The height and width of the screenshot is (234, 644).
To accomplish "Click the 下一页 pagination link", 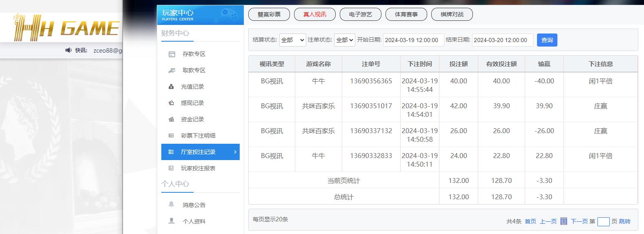I will coord(579,221).
